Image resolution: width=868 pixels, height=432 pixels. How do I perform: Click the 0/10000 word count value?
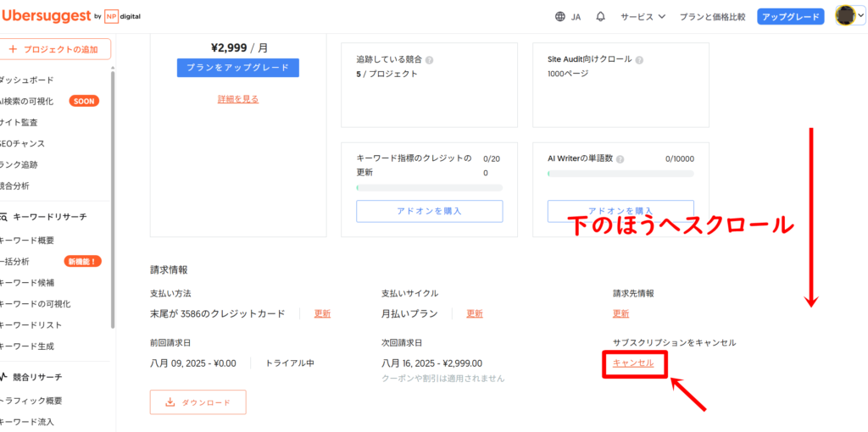point(680,159)
